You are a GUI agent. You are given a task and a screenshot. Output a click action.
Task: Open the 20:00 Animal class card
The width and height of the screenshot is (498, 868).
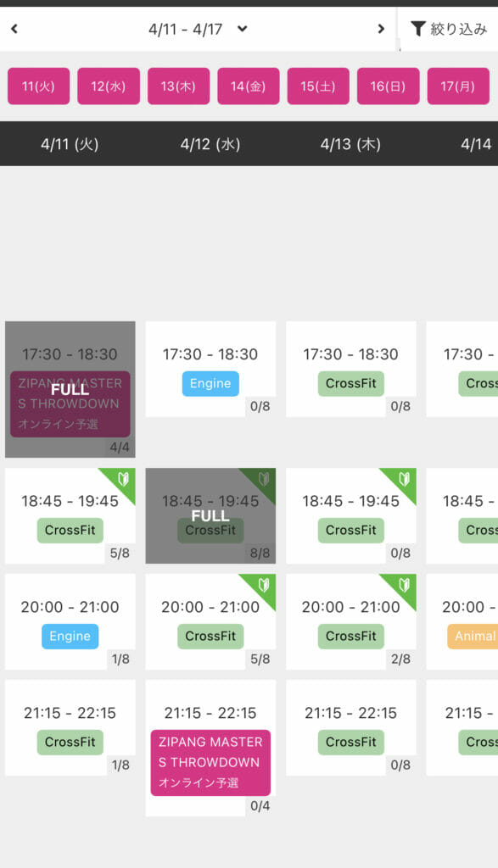pyautogui.click(x=462, y=621)
